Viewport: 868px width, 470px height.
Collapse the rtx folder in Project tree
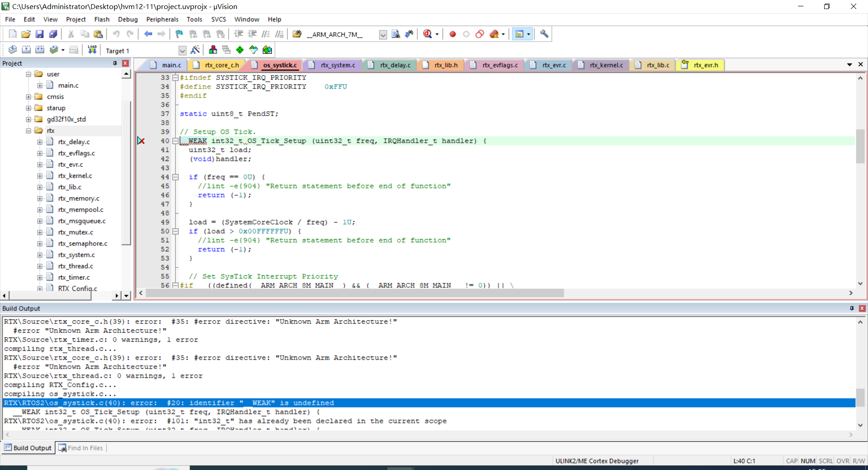28,131
